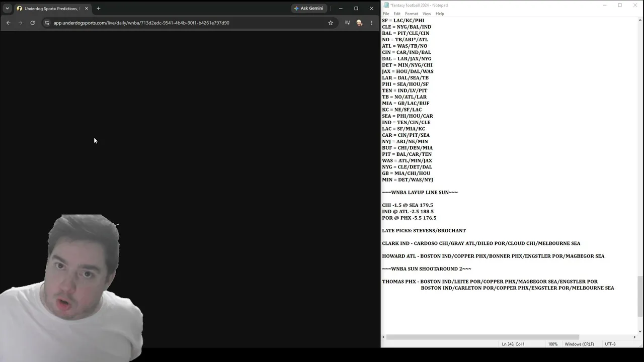Click the line 'MIN = DET/WAS/NYJ'
Viewport: 644px width, 362px height.
coord(408,180)
